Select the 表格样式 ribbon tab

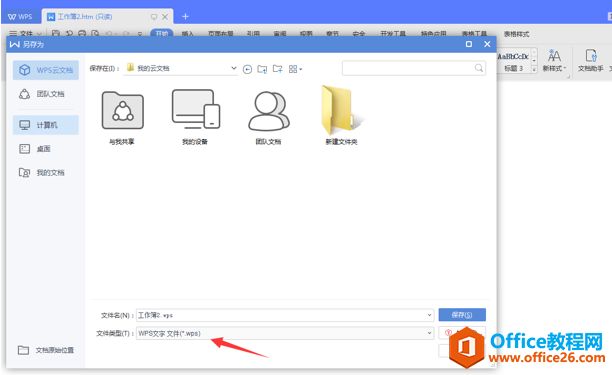(516, 34)
